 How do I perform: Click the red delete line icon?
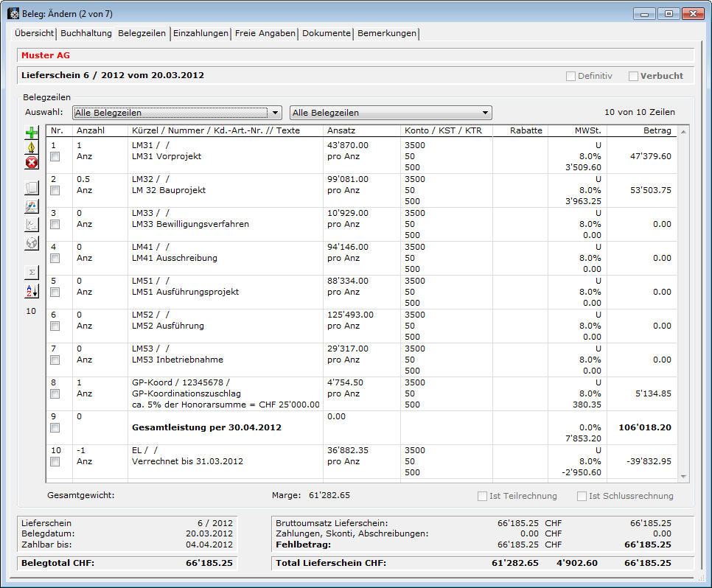pyautogui.click(x=32, y=163)
